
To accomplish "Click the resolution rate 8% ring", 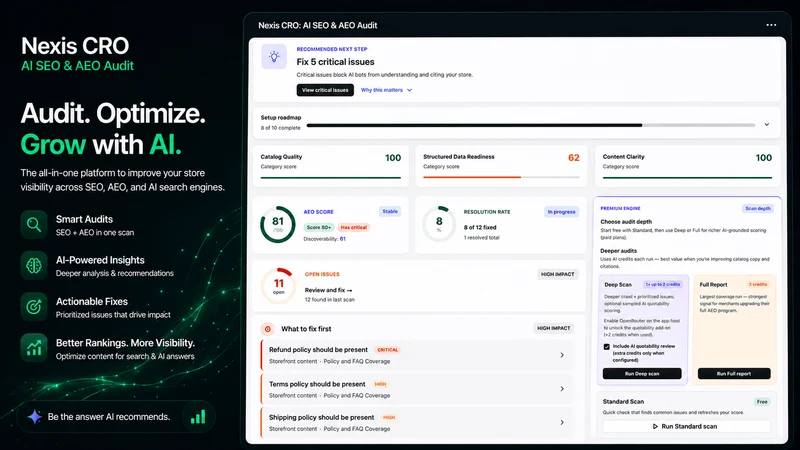I will 439,224.
